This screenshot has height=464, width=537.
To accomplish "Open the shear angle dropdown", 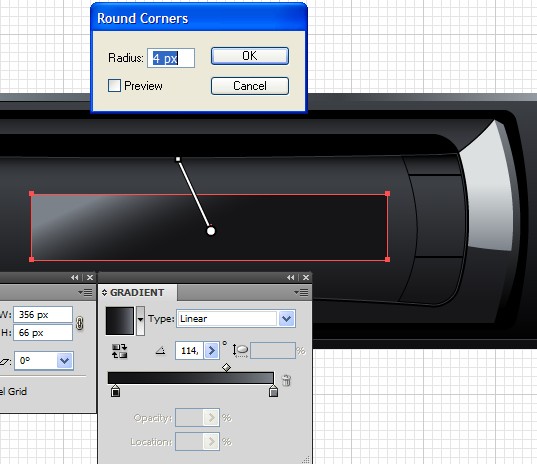I will (x=64, y=360).
